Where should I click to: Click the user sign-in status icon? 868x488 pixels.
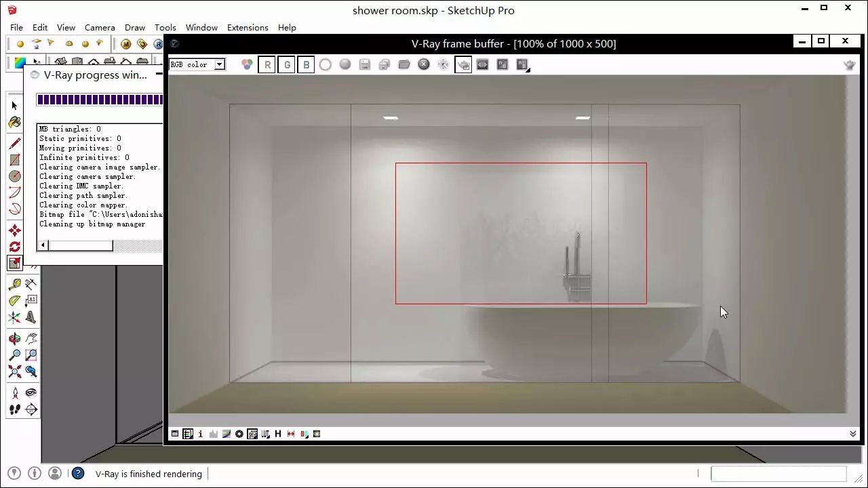coord(55,474)
